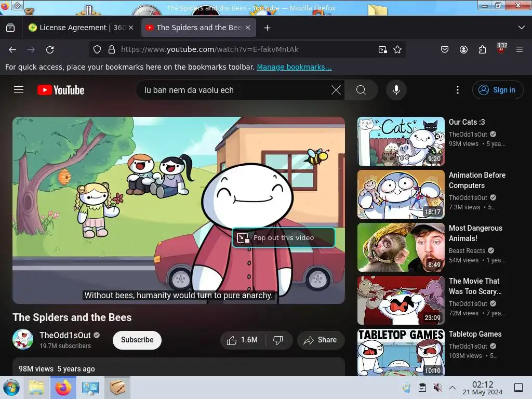Screen dimensions: 532x399
Task: Click picture-in-picture icon in address bar
Action: (x=383, y=49)
